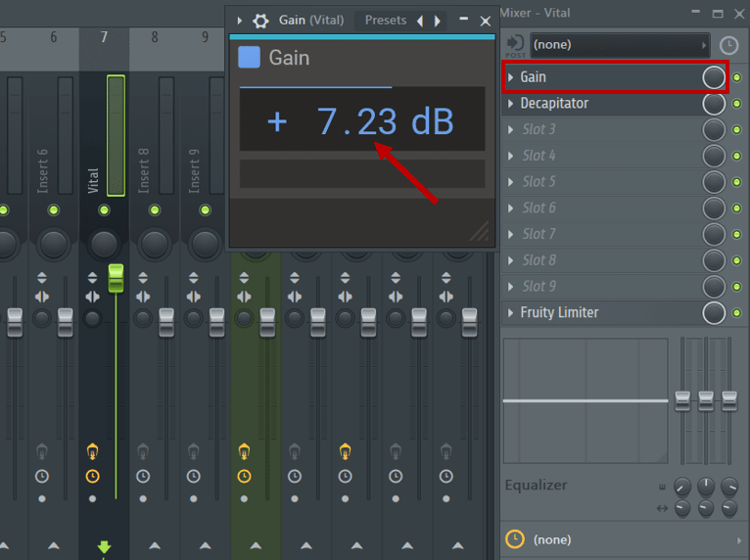Mute the Insert 9 track LED
This screenshot has height=560, width=750.
coord(206,210)
